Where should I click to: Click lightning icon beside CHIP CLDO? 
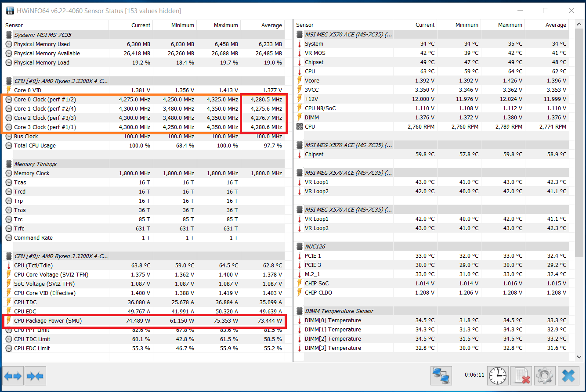(300, 292)
